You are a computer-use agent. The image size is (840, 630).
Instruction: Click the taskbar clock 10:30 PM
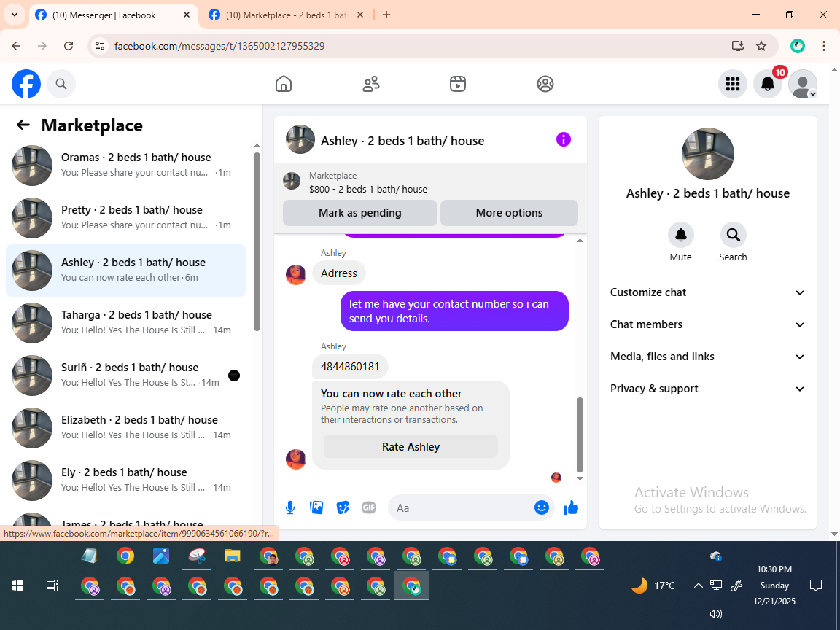pos(774,585)
